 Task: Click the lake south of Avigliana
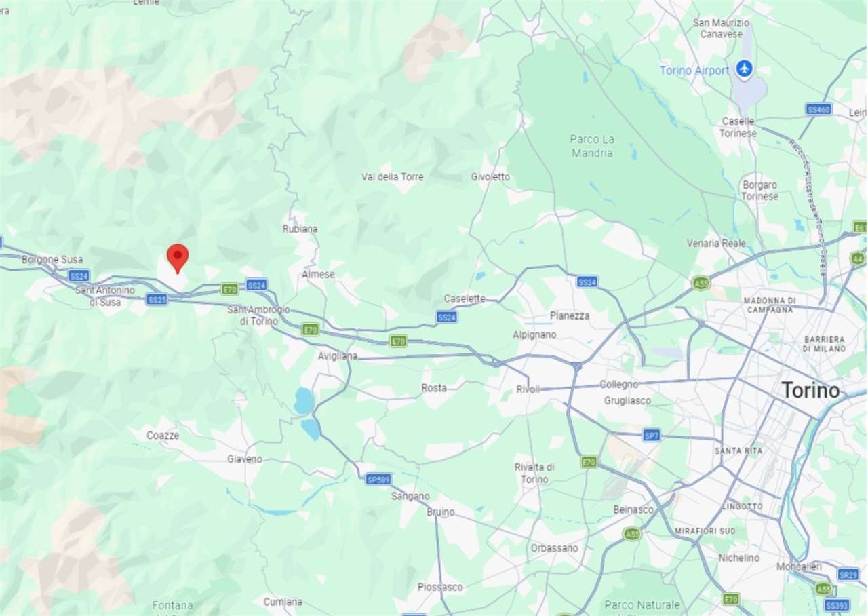tap(304, 401)
